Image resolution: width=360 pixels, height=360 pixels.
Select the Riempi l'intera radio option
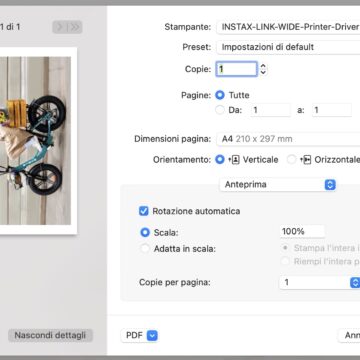pos(285,261)
